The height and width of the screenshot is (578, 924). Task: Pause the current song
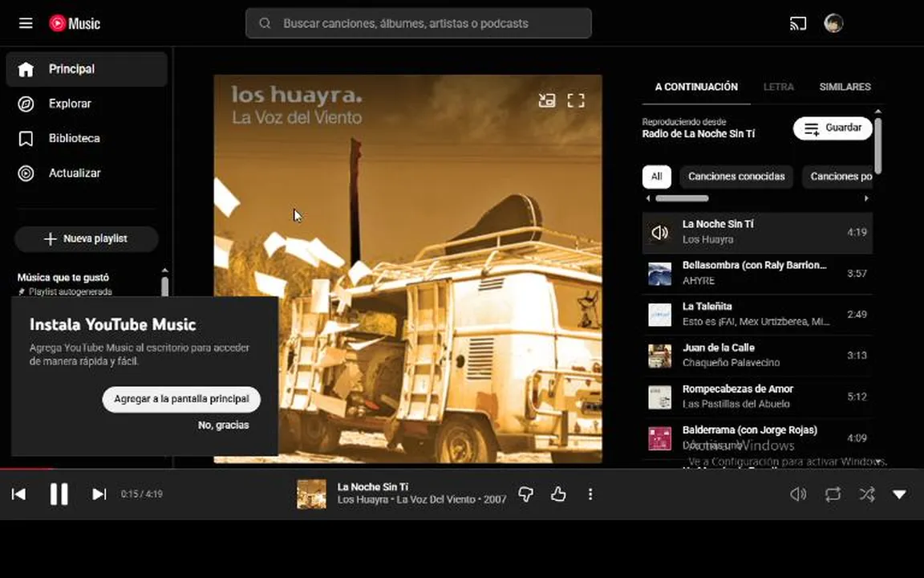coord(59,495)
